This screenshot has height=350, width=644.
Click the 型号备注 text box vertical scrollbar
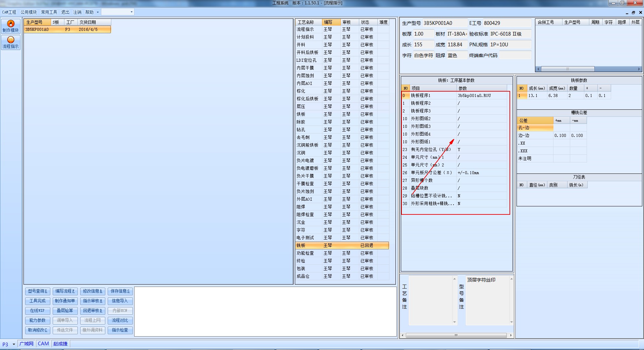click(x=511, y=301)
